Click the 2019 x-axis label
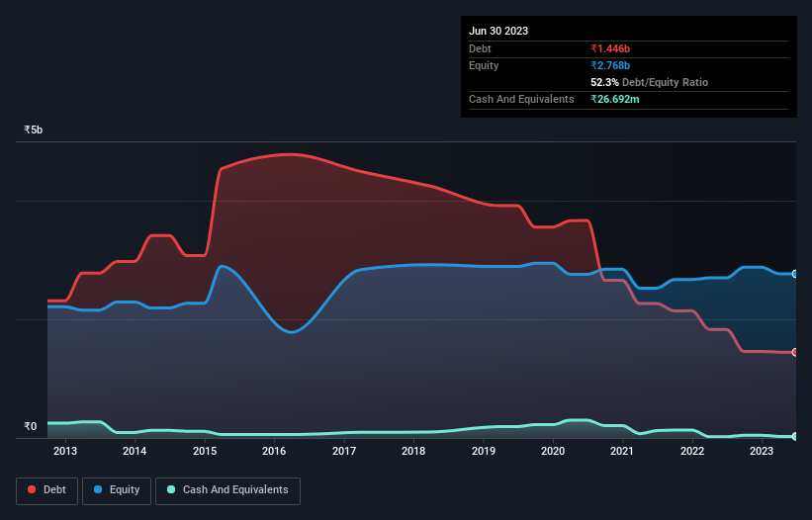Screen dimensions: 812x520 [x=484, y=451]
